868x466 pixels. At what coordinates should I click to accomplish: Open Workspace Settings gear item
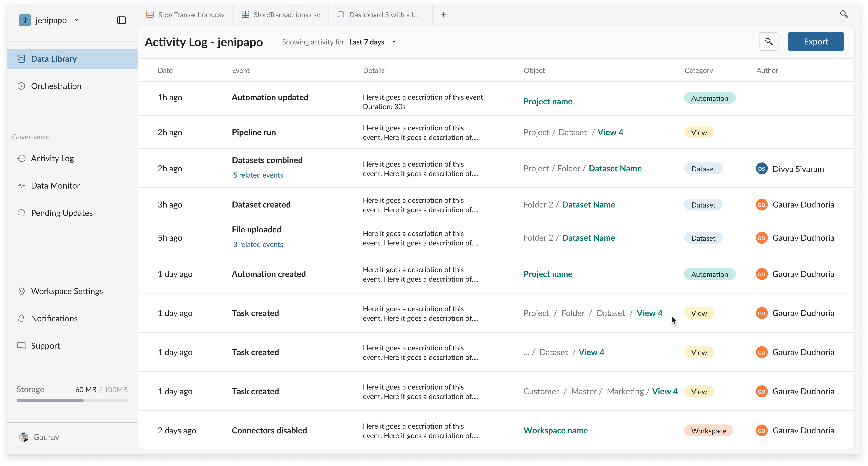tap(67, 291)
